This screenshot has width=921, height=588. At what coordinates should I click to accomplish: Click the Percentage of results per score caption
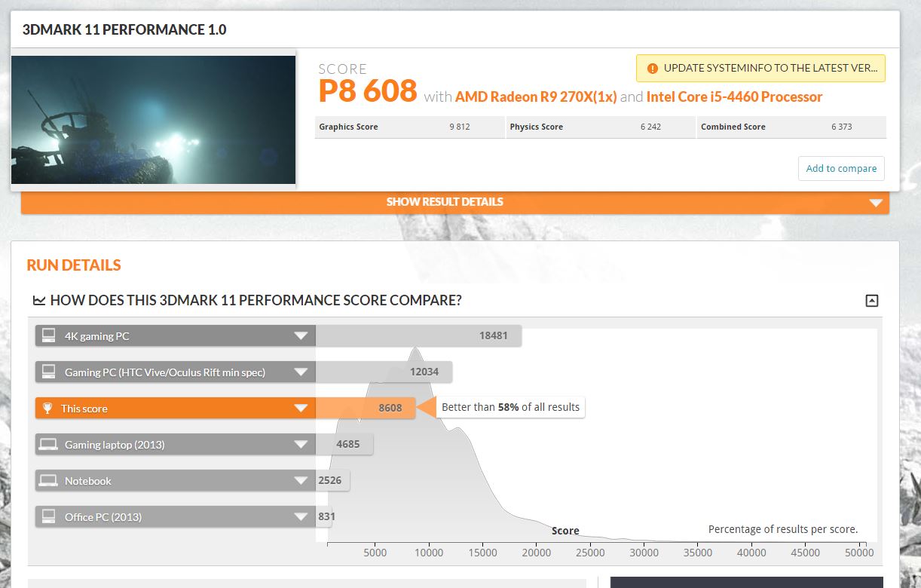tap(783, 529)
